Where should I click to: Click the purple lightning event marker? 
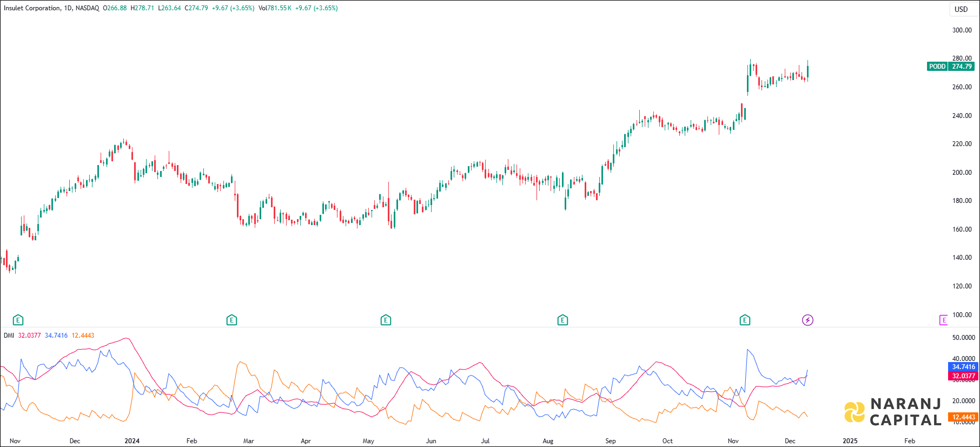[807, 320]
